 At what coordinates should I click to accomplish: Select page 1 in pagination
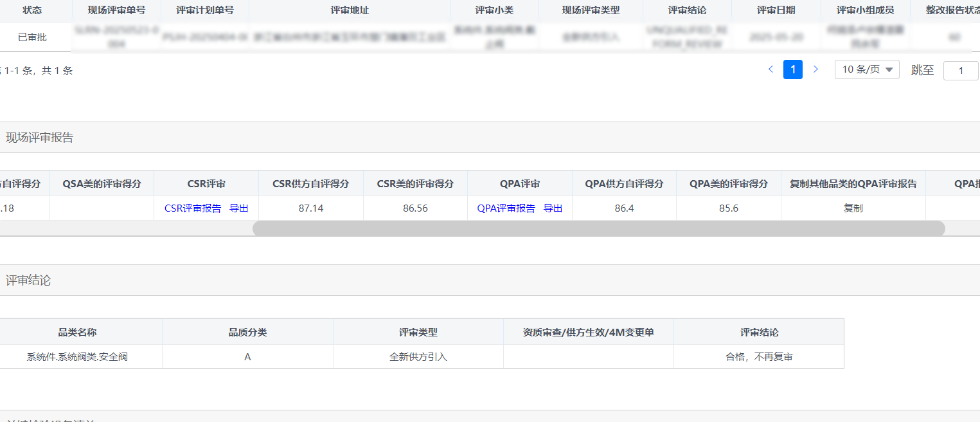point(793,69)
